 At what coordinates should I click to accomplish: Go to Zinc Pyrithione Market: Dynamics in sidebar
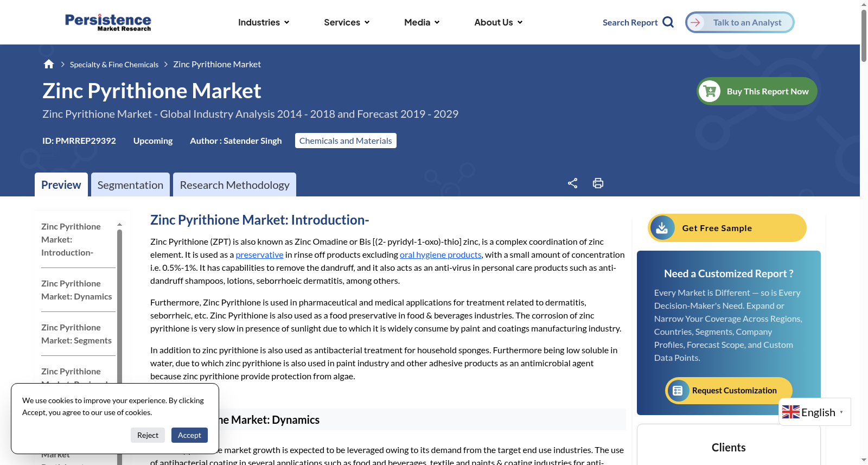(x=78, y=290)
